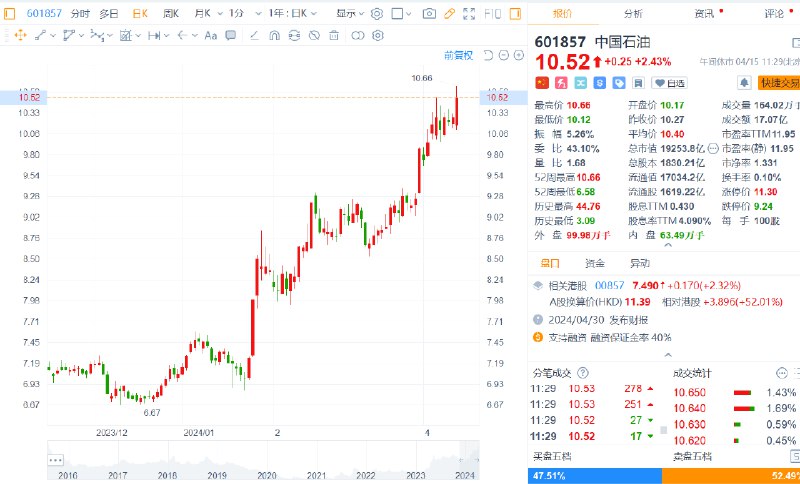This screenshot has width=800, height=484.
Task: Select the parallel channel drawing tool
Action: tap(69, 35)
